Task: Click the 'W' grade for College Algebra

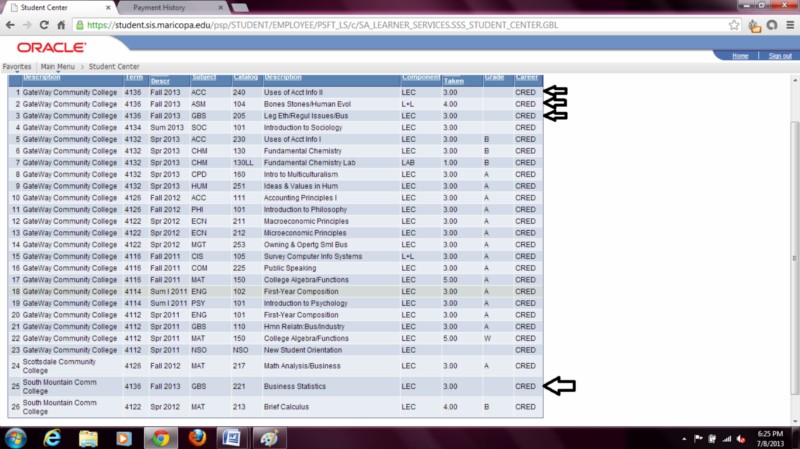Action: pyautogui.click(x=487, y=339)
